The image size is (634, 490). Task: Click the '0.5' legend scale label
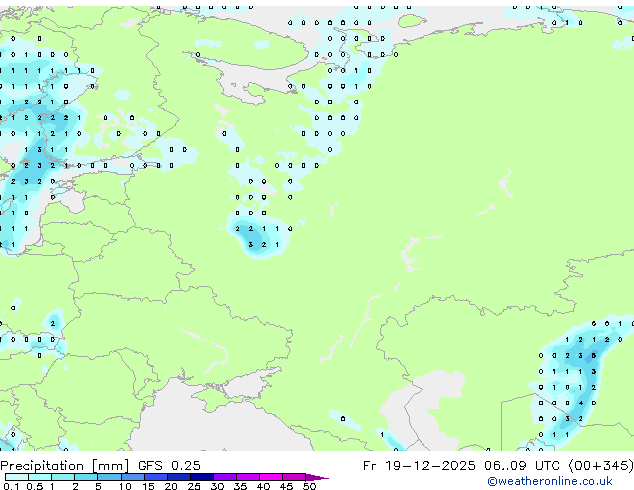34,486
